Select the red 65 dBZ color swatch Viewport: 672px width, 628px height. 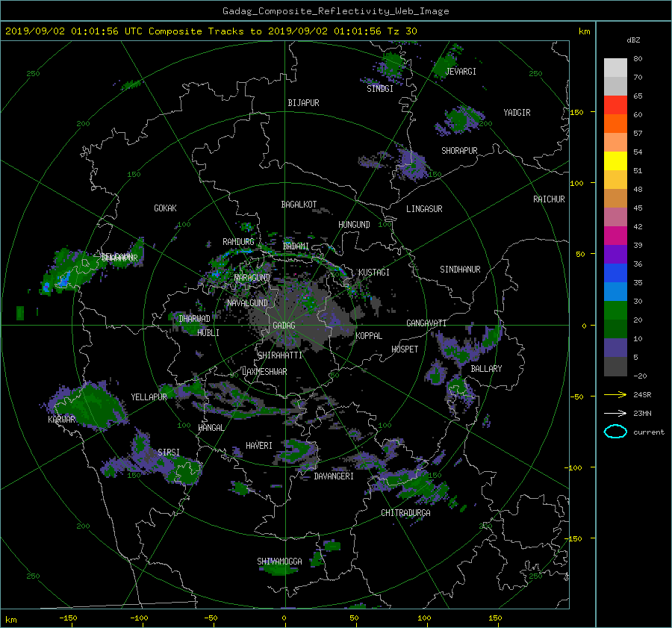pos(615,105)
